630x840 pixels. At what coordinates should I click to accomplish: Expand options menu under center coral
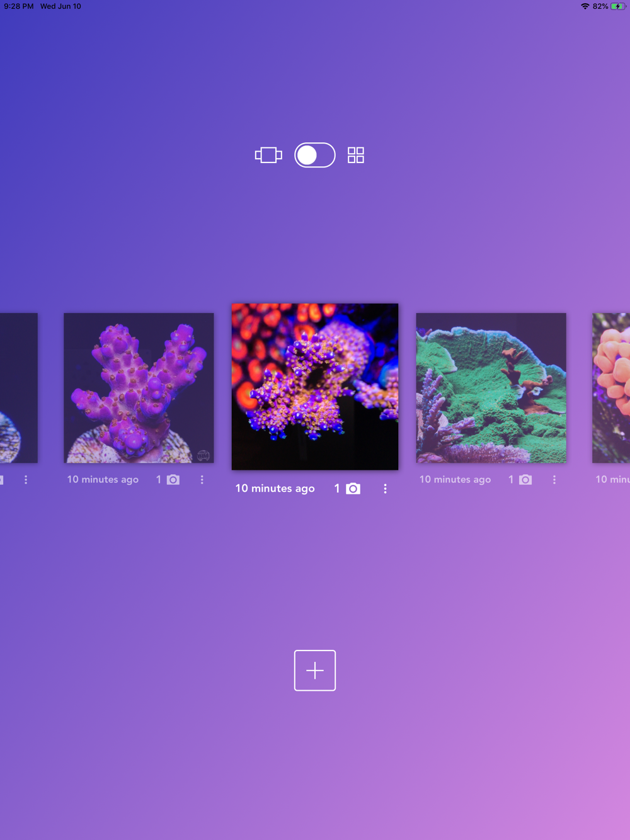click(x=386, y=489)
